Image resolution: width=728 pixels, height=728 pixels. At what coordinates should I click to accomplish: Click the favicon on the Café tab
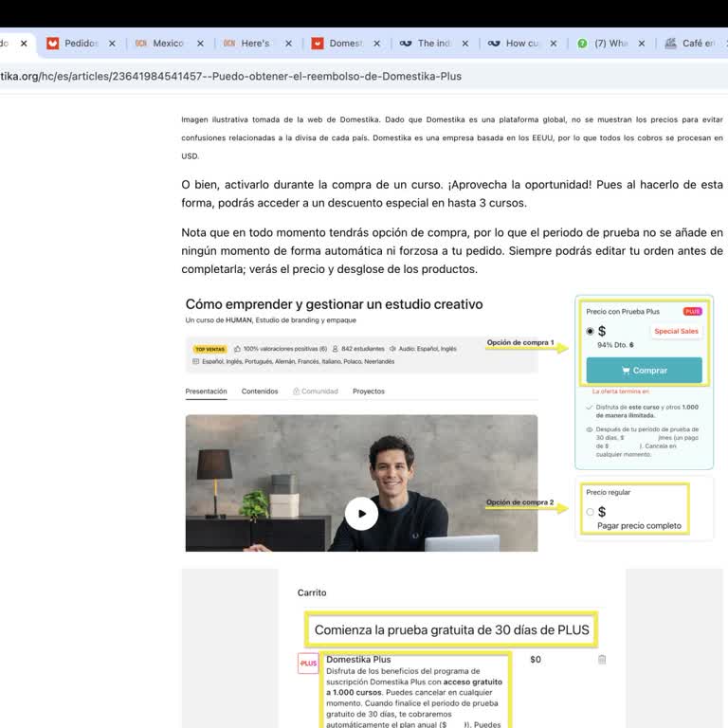670,44
